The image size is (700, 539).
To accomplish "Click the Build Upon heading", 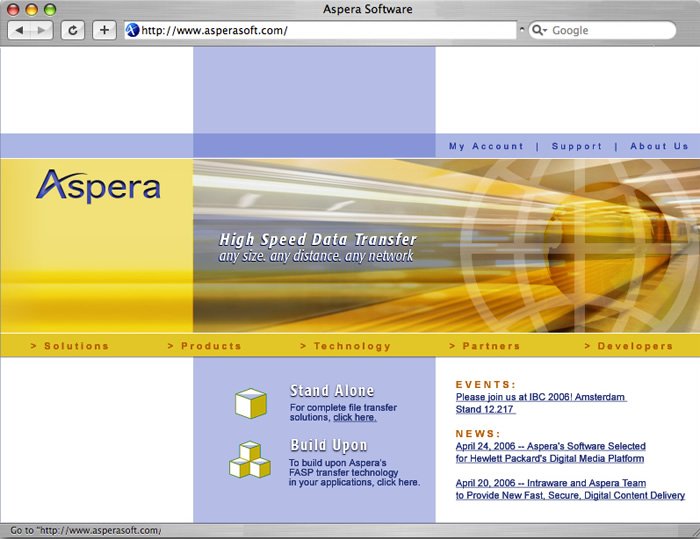I will 329,445.
